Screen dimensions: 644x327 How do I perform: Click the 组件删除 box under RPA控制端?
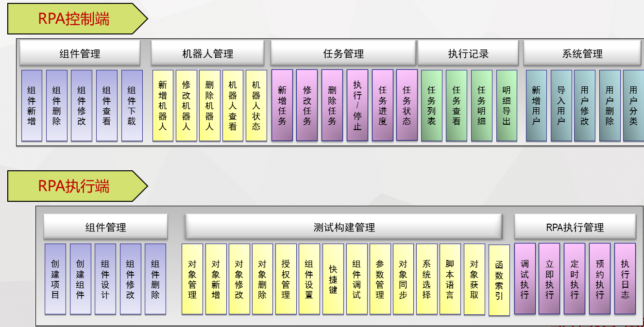pyautogui.click(x=57, y=106)
